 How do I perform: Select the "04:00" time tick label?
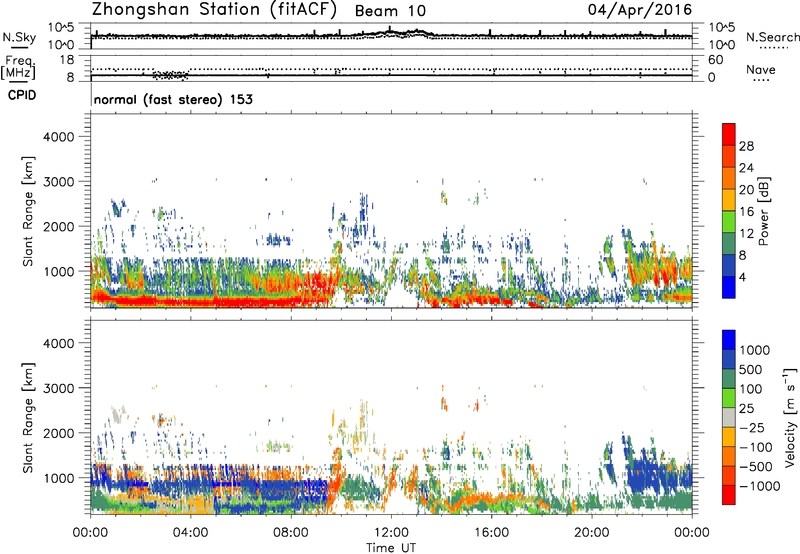190,533
